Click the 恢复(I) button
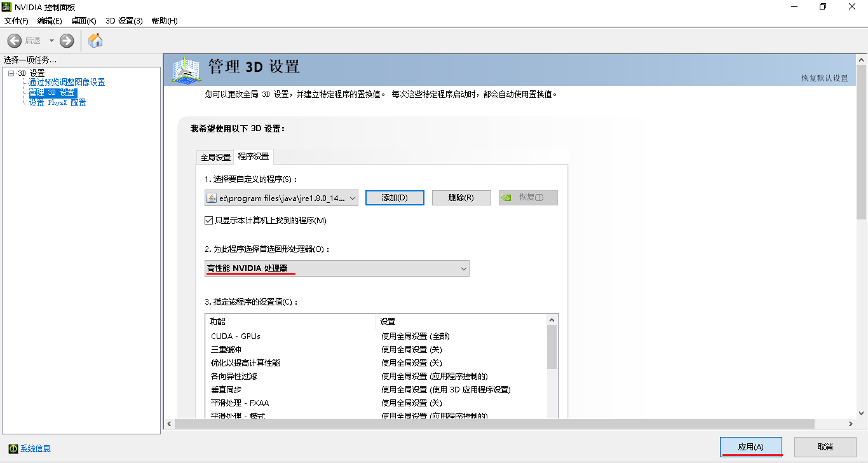Screen dimensions: 868x463 click(528, 198)
